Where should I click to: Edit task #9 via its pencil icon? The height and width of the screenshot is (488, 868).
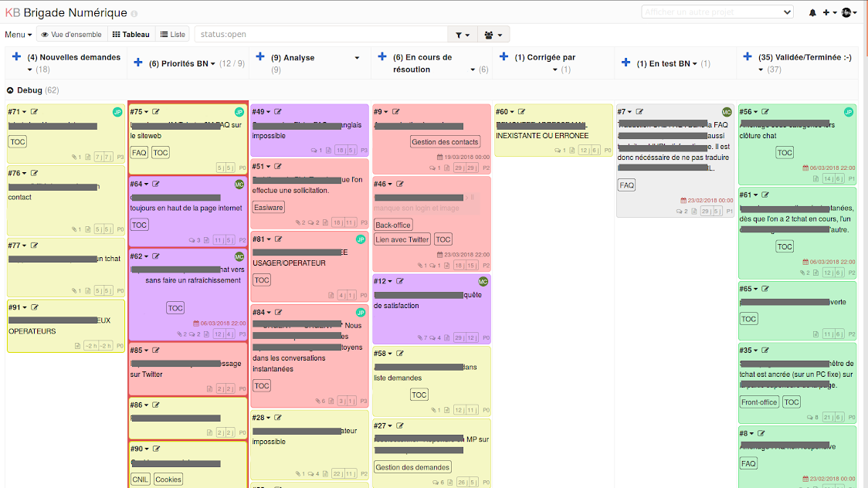tap(396, 112)
